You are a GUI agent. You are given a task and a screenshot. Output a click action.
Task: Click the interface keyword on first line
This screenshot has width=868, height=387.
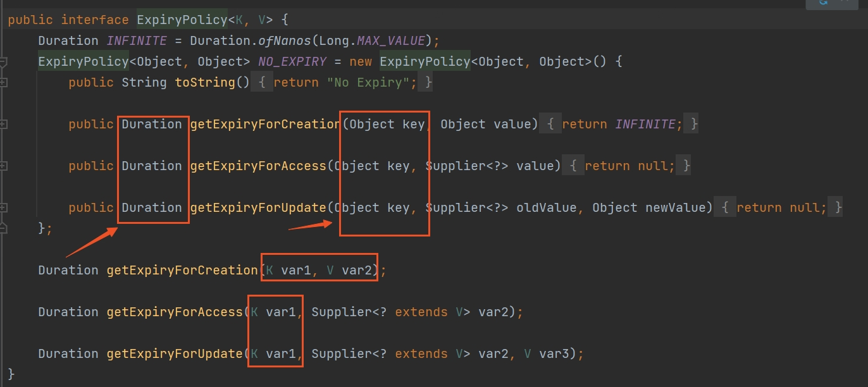(x=95, y=20)
